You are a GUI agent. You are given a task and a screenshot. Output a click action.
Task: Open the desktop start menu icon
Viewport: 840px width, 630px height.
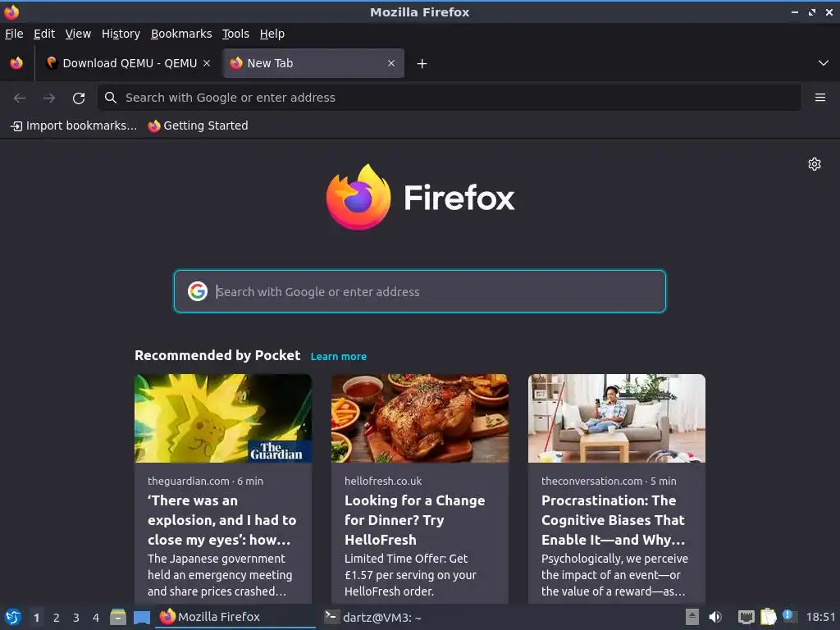point(13,618)
